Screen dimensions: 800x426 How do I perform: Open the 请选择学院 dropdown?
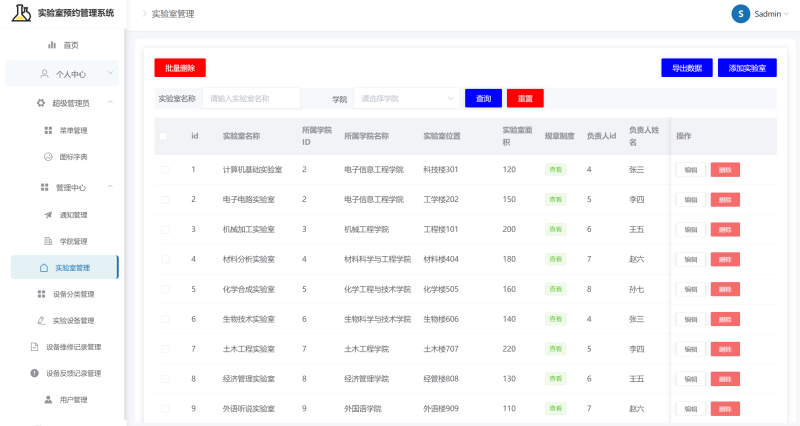(407, 98)
